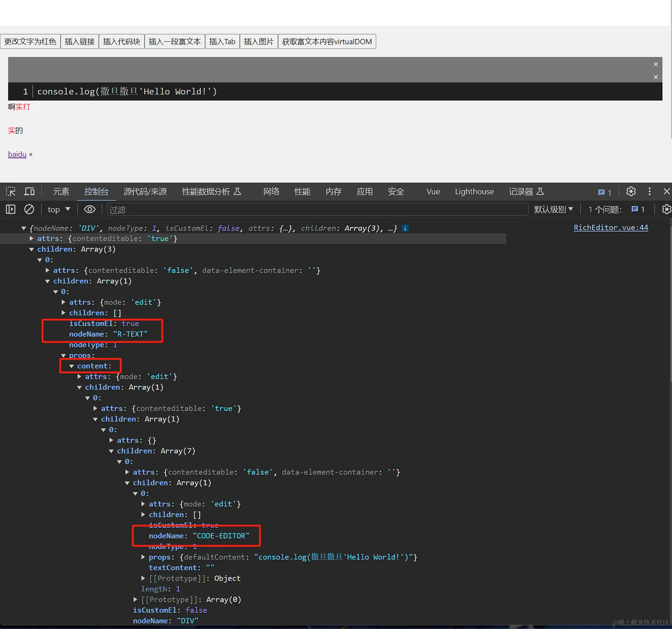Toggle the device toolbar icon
This screenshot has width=672, height=629.
pos(29,191)
